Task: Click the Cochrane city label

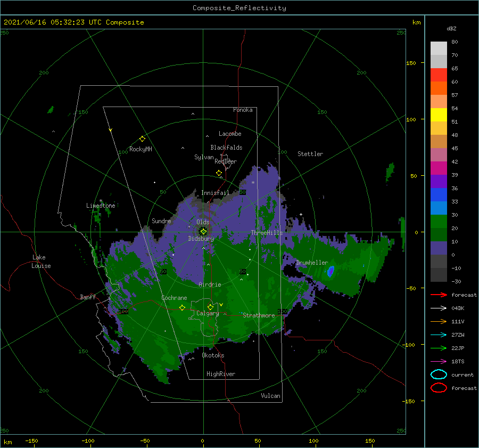Action: tap(174, 298)
